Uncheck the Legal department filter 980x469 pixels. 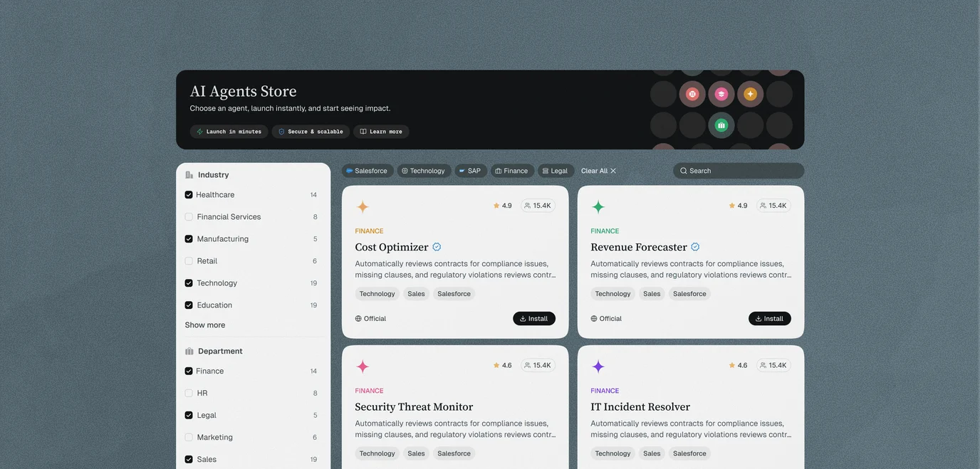(189, 416)
